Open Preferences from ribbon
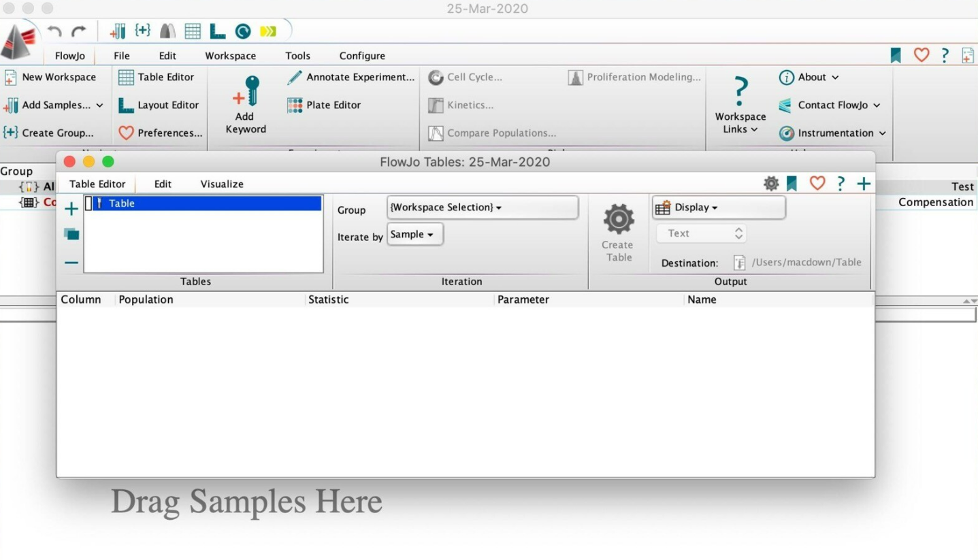 click(161, 133)
